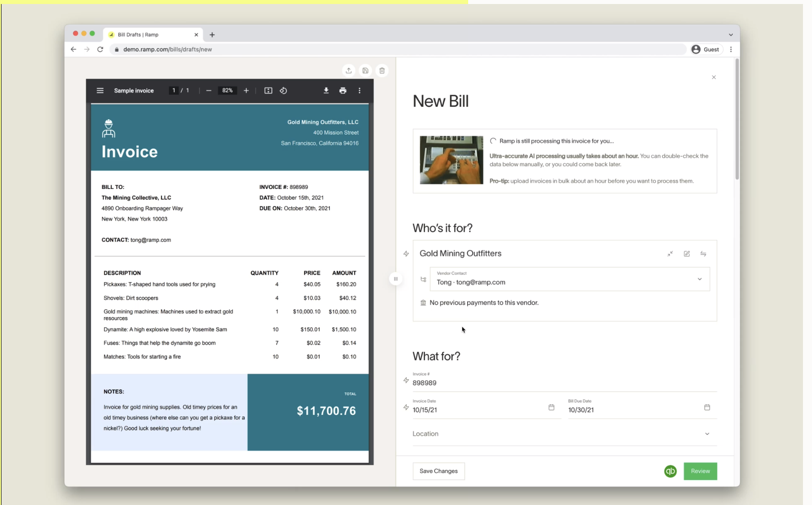Click the QuickBooks sync icon
Screen dimensions: 812x505
670,471
